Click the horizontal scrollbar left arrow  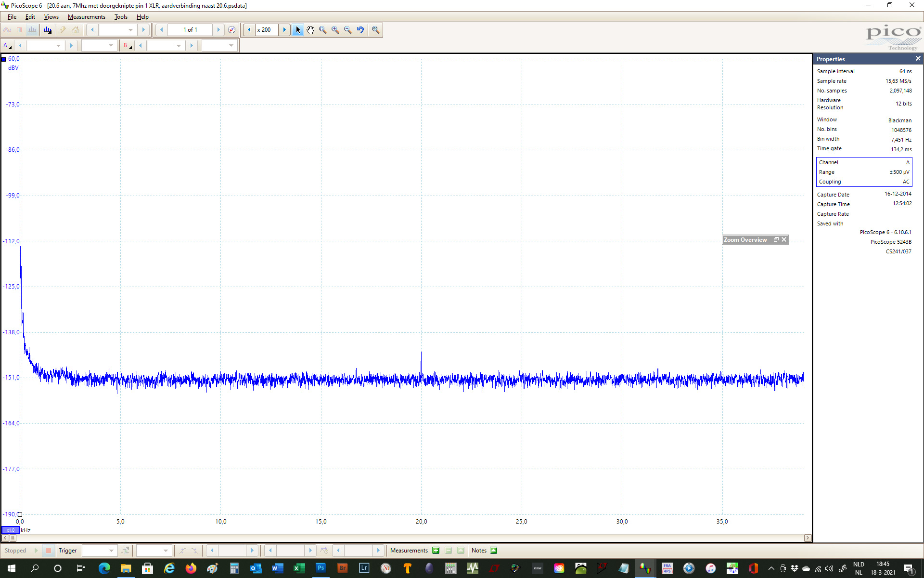click(5, 538)
